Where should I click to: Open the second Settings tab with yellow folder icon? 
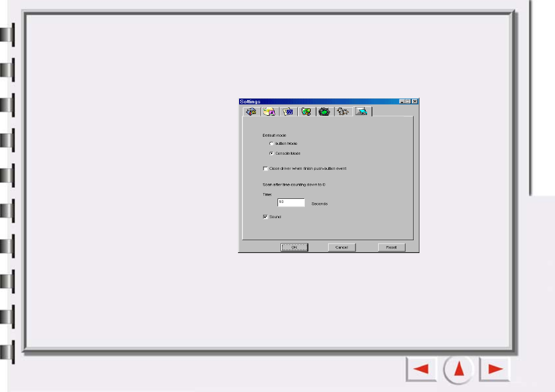pyautogui.click(x=269, y=112)
